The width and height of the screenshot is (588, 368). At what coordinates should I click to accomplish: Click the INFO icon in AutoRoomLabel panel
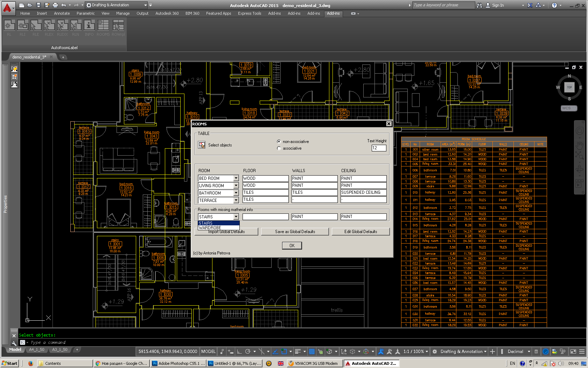click(89, 26)
